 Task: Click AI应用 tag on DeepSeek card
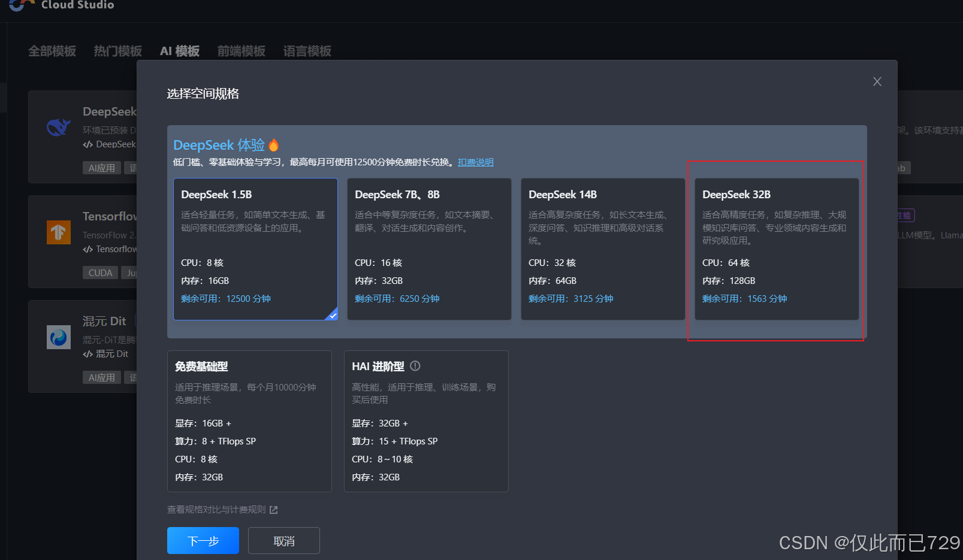[102, 168]
